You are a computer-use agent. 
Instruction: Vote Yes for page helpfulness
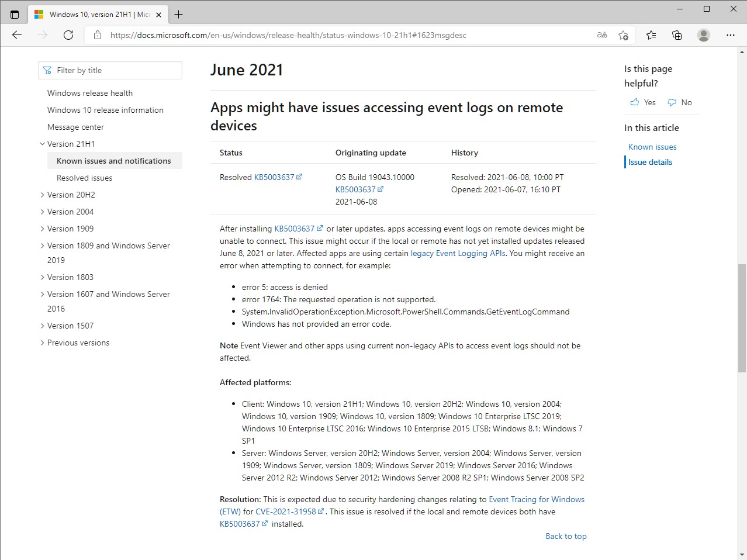tap(643, 102)
